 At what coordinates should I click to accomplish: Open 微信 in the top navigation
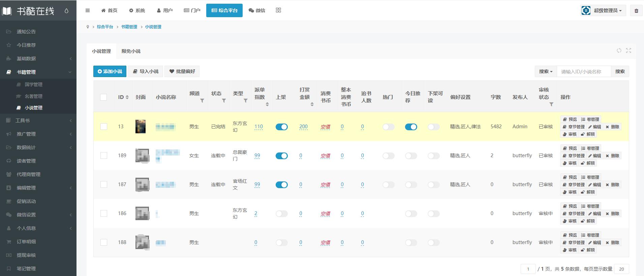pos(257,10)
